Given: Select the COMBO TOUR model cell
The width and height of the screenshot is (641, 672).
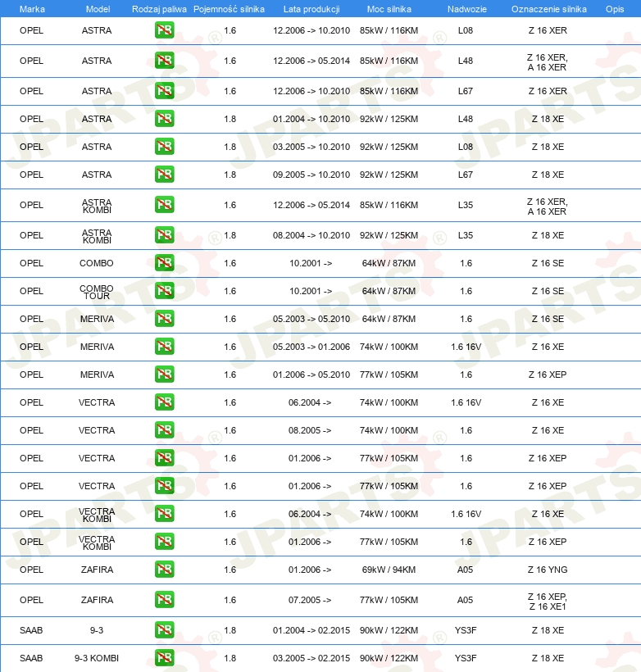Looking at the screenshot, I should (97, 292).
